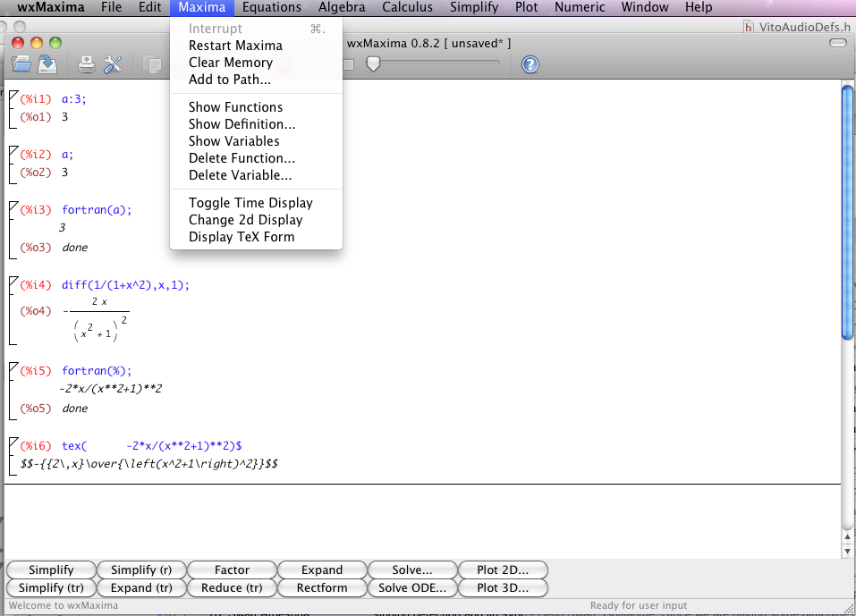
Task: Click the TeX output starting with $$-{{2\,x}
Action: tap(149, 464)
